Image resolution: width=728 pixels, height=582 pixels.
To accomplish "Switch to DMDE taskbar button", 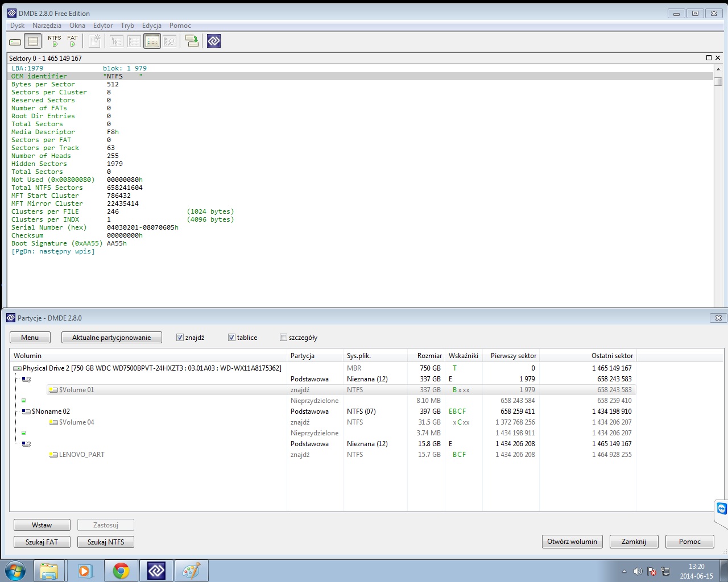I will 156,571.
